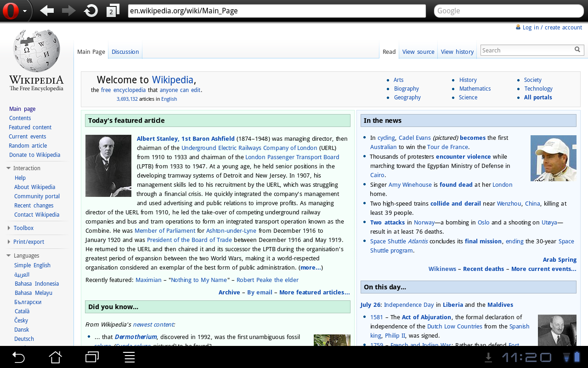Tap the download notification icon

click(488, 357)
